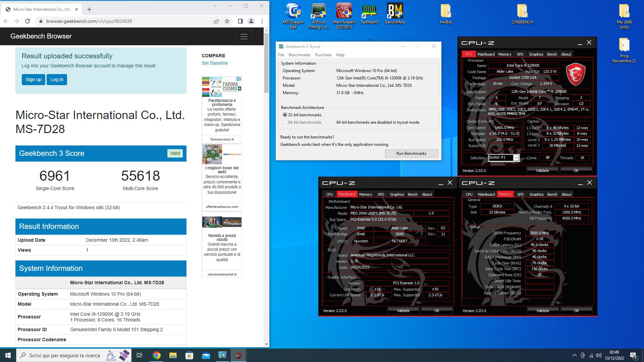Open the Msi z690 Unify folder

(x=624, y=16)
